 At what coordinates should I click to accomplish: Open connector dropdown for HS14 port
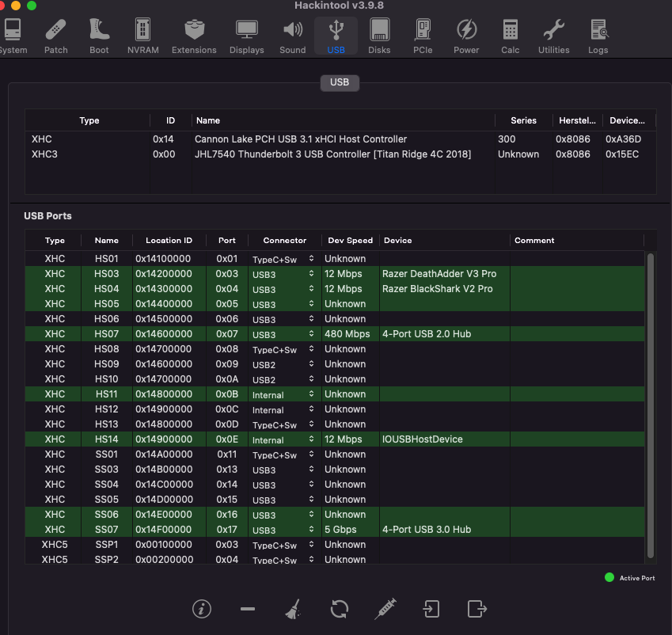click(x=311, y=439)
